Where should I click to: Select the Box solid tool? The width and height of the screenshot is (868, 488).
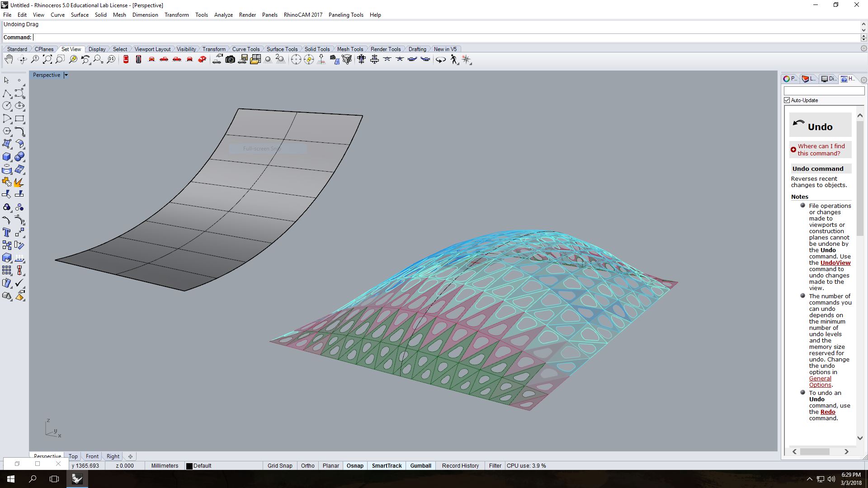coord(7,157)
